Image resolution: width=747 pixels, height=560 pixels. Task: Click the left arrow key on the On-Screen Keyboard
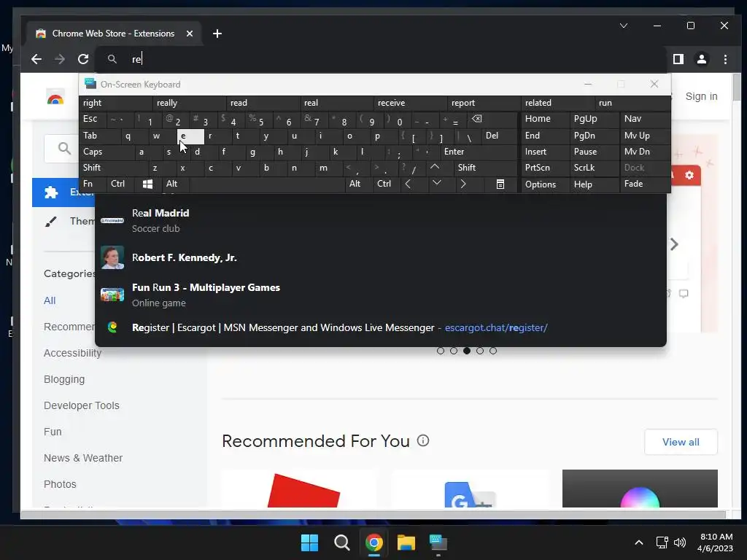point(408,184)
